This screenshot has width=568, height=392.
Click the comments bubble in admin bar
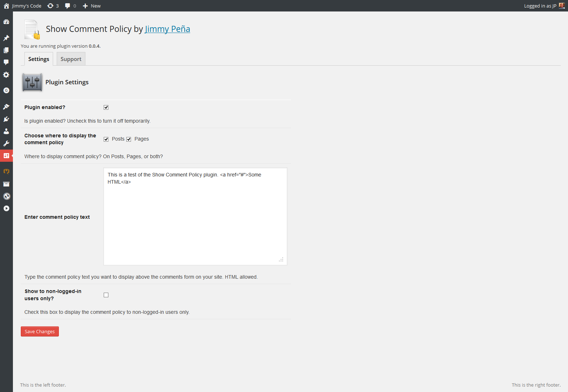coord(67,6)
